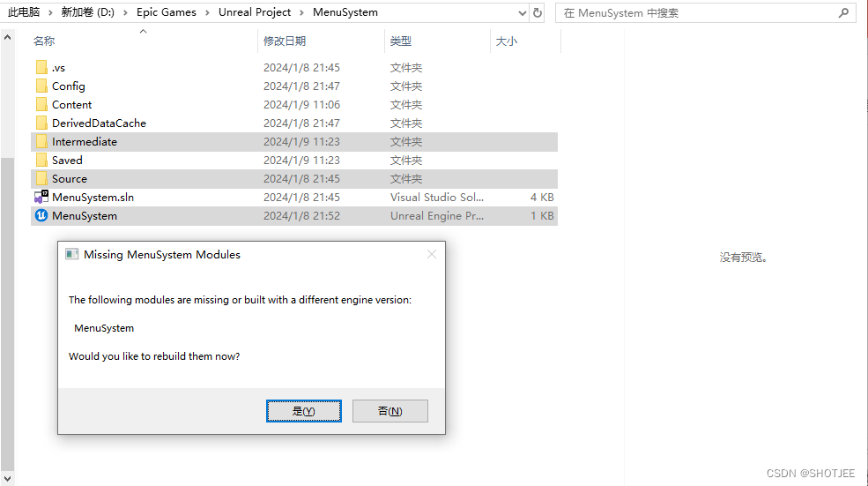
Task: Click the scroll up arrow of the left scrollbar
Action: point(7,38)
